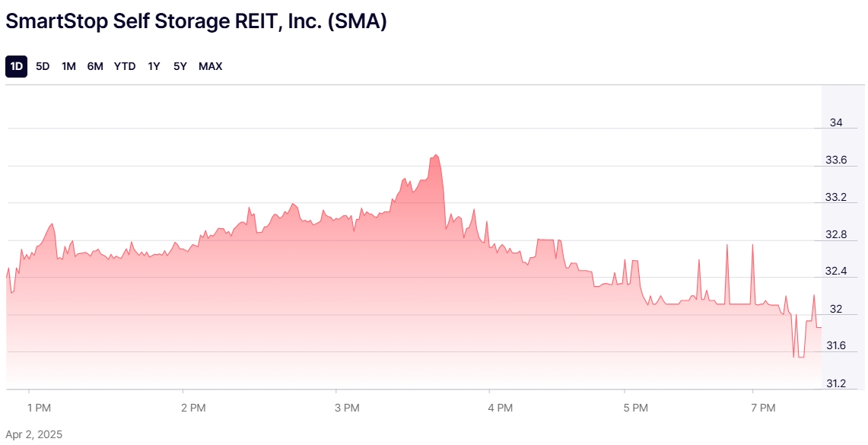Click the 5 PM time axis label
Image resolution: width=868 pixels, height=445 pixels.
(635, 408)
